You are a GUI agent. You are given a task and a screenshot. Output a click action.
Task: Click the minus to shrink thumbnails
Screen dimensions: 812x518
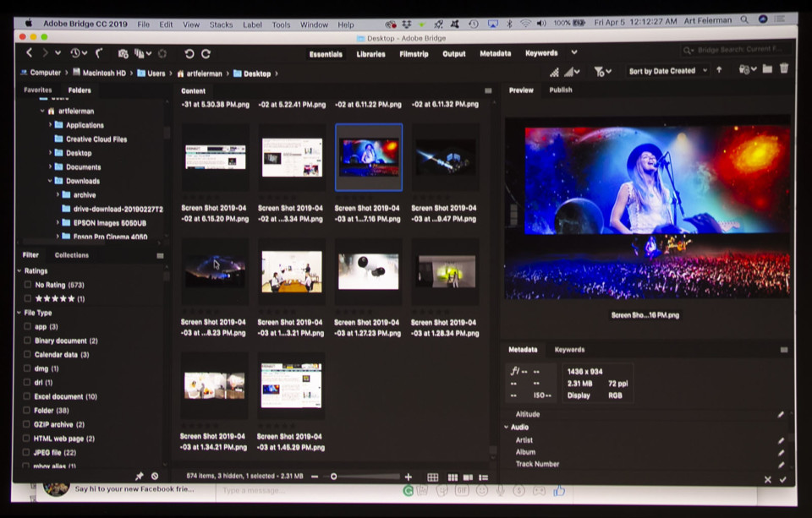(315, 477)
